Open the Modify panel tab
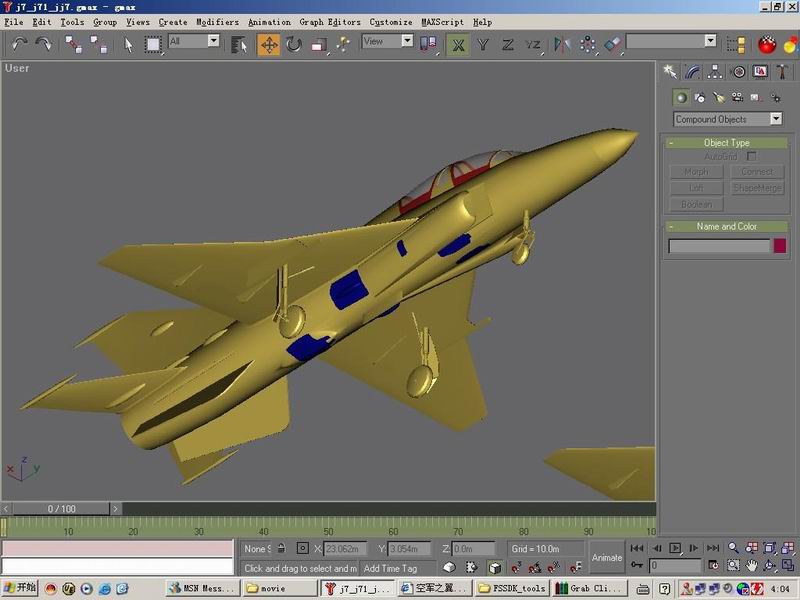Image resolution: width=800 pixels, height=600 pixels. (692, 72)
